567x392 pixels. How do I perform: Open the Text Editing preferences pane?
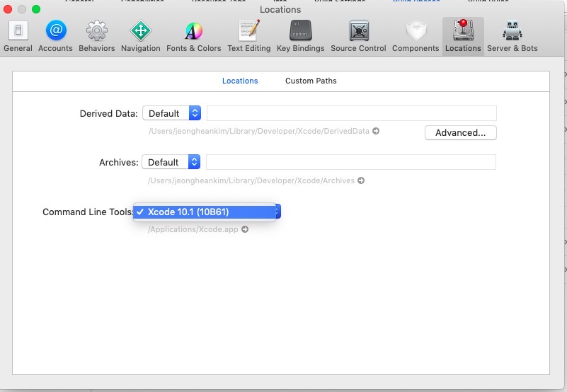point(248,36)
